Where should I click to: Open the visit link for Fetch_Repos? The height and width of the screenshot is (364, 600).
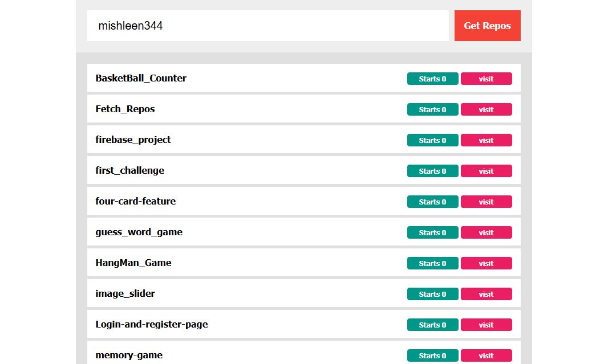coord(486,109)
